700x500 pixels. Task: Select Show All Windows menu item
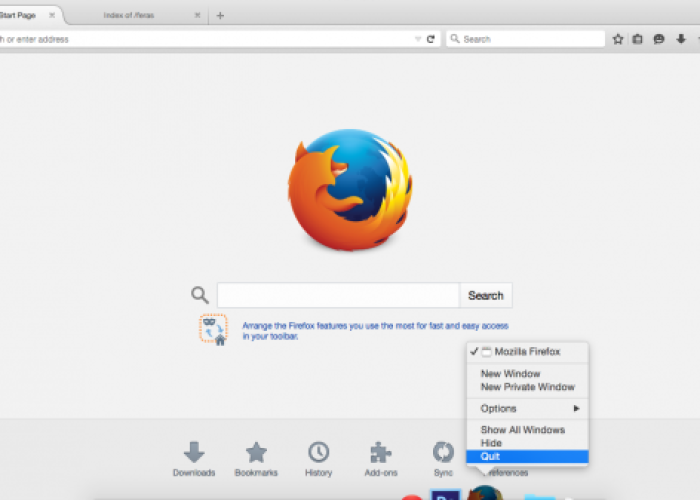click(528, 430)
